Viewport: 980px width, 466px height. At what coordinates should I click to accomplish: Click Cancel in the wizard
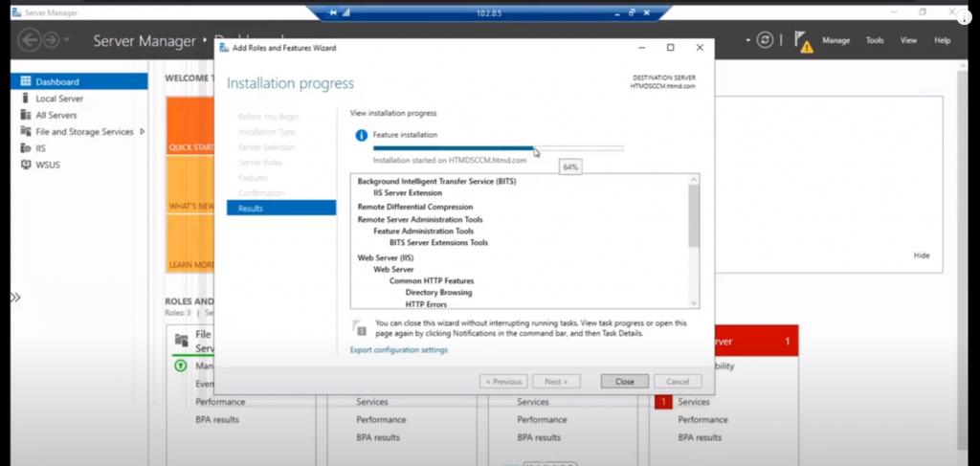pyautogui.click(x=678, y=381)
